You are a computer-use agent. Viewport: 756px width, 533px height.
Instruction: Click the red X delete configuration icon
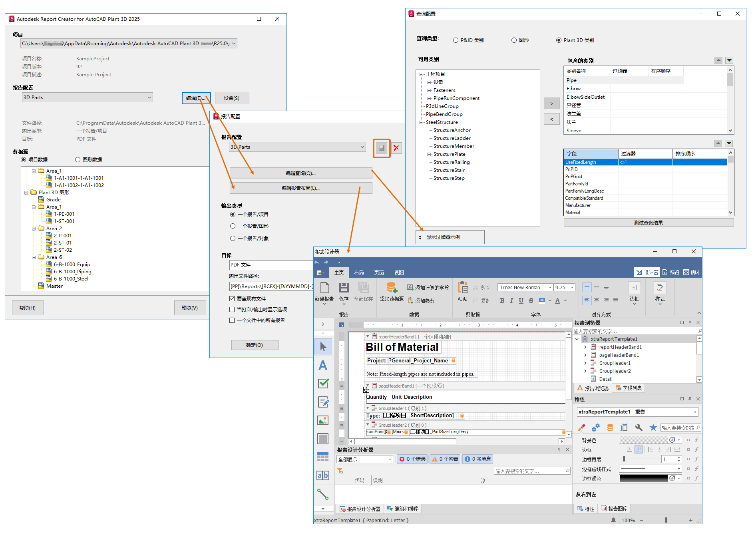pos(396,148)
